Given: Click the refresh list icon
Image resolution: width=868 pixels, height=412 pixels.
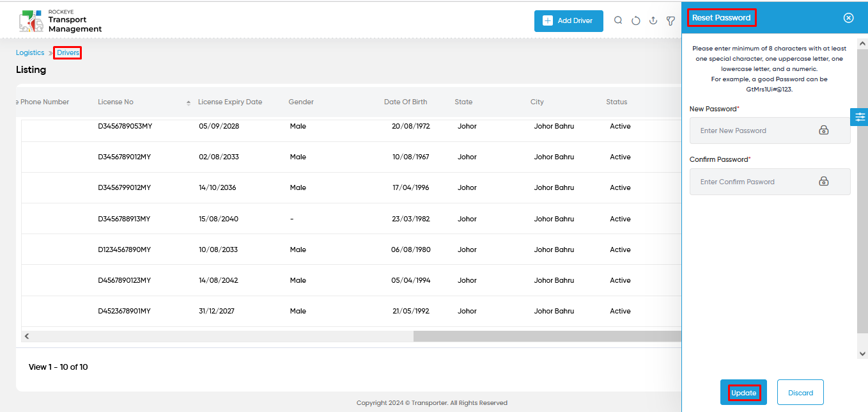Looking at the screenshot, I should (x=636, y=20).
